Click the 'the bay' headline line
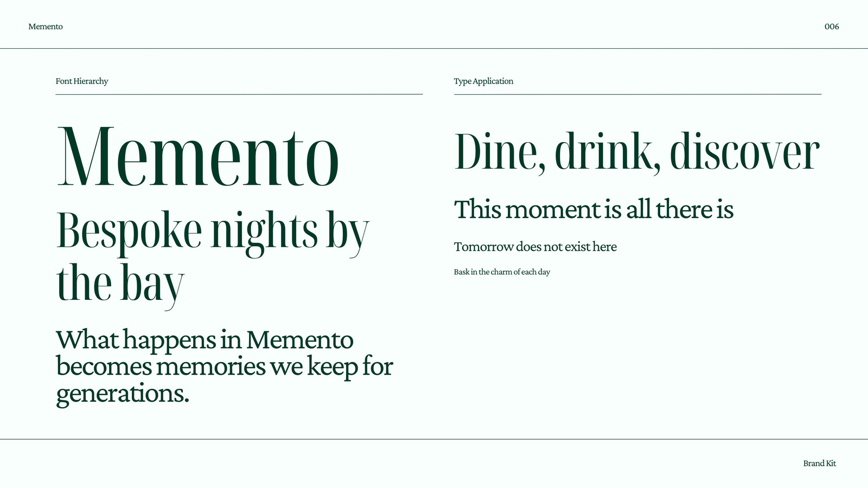 pyautogui.click(x=120, y=285)
